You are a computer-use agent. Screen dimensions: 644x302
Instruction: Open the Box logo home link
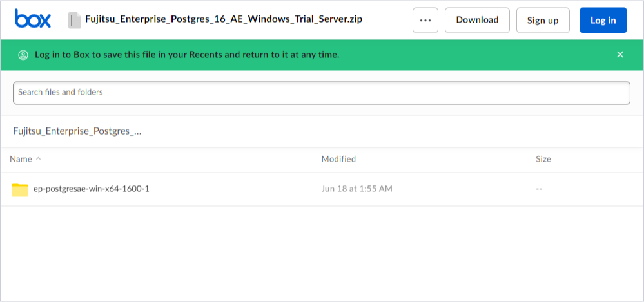32,19
